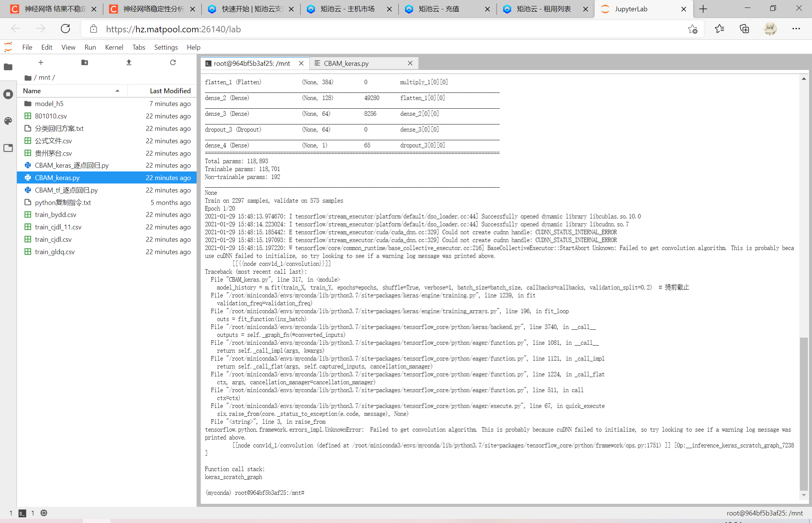
Task: Click the mnt breadcrumb path link
Action: (44, 77)
